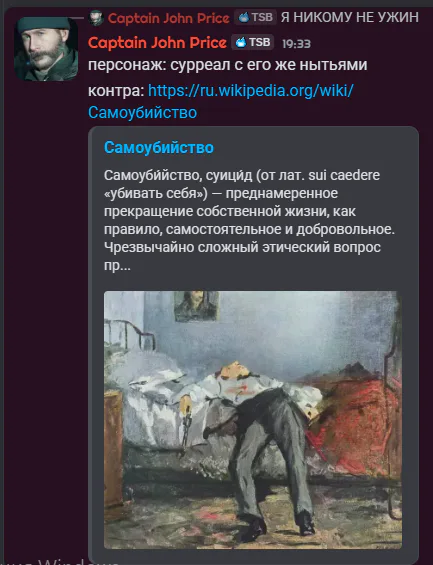Open the bold 'Самоубийство' embed title
This screenshot has width=433, height=565.
tap(159, 147)
